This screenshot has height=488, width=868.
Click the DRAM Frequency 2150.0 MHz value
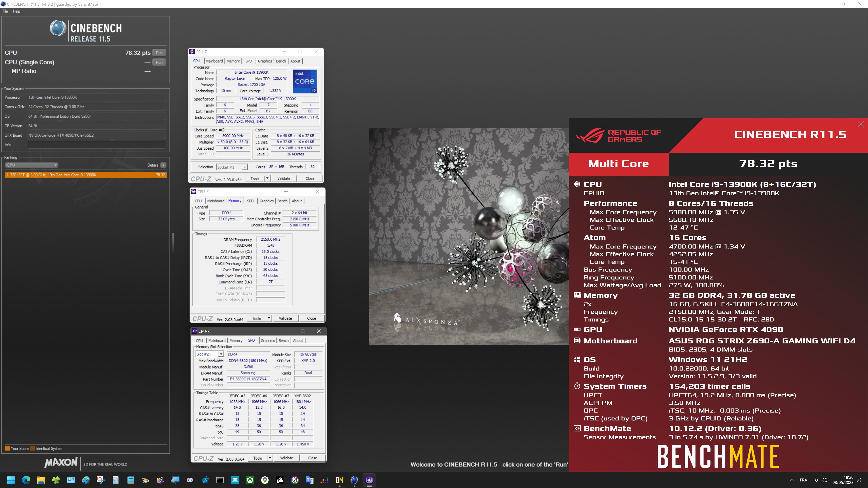[x=270, y=239]
